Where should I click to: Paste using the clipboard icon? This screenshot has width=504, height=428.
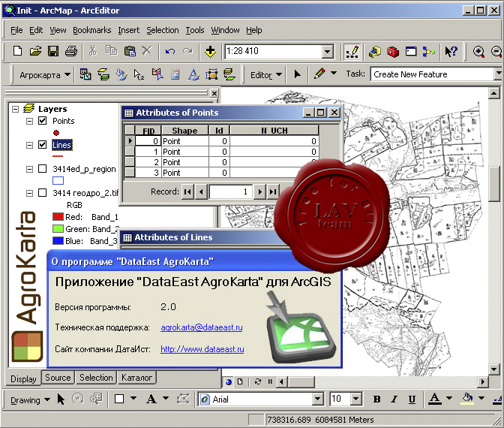(130, 51)
